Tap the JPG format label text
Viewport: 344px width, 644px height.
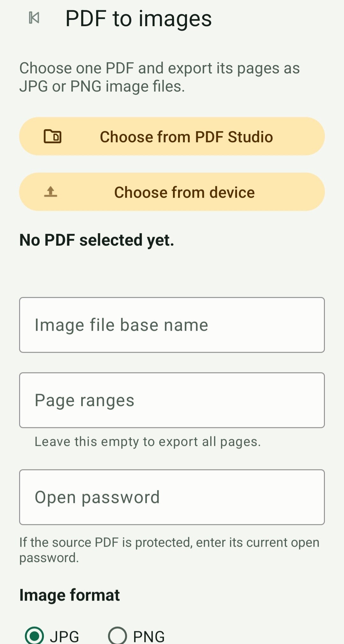pos(64,637)
